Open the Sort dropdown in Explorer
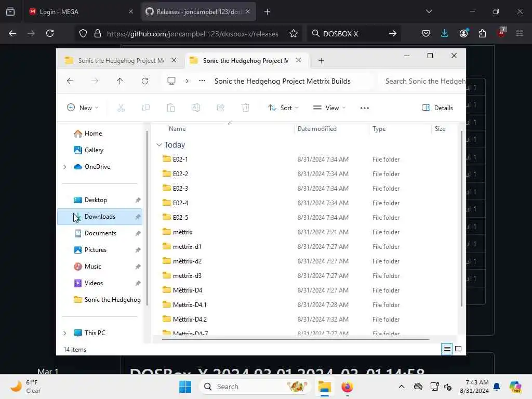The height and width of the screenshot is (399, 532). 283,108
